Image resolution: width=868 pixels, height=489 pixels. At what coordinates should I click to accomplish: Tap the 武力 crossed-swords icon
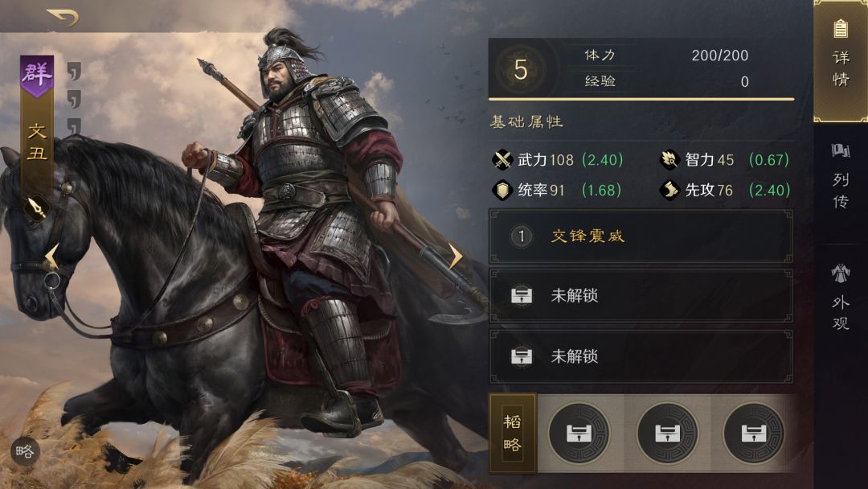click(x=502, y=159)
